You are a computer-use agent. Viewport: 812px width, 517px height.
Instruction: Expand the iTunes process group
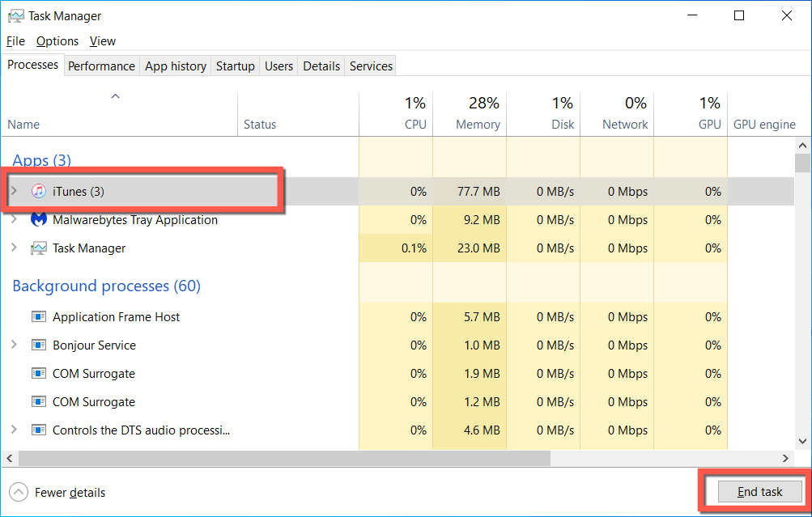click(x=14, y=192)
